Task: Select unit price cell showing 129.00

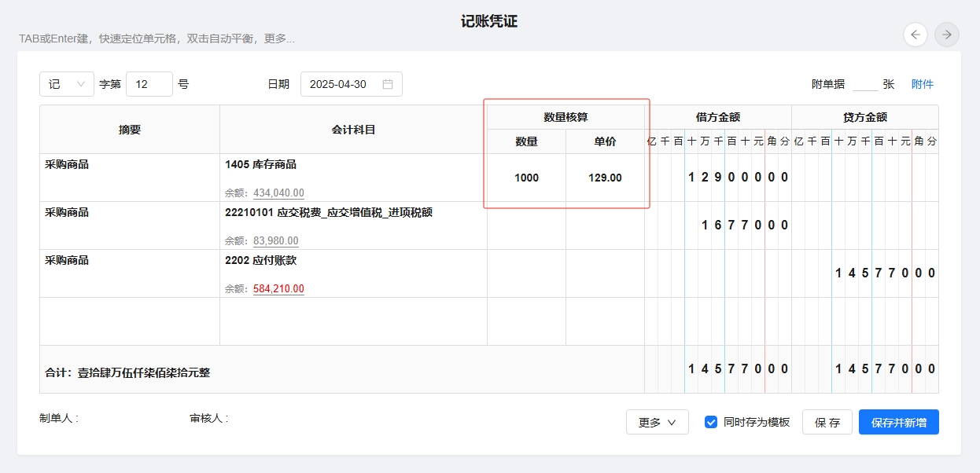Action: (x=605, y=178)
